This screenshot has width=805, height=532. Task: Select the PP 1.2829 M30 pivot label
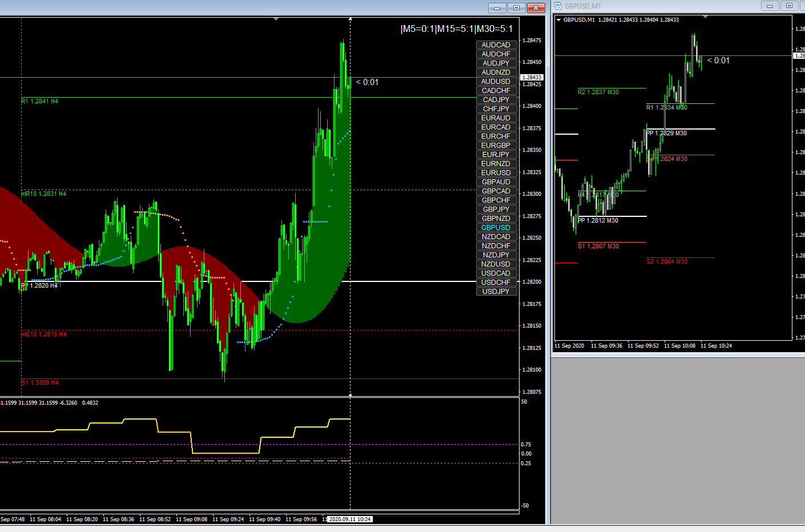[x=667, y=133]
